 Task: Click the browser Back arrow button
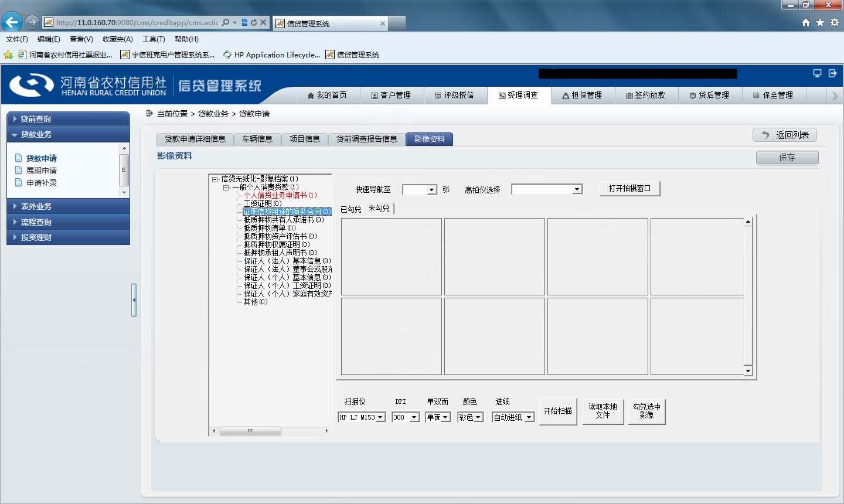tap(11, 22)
